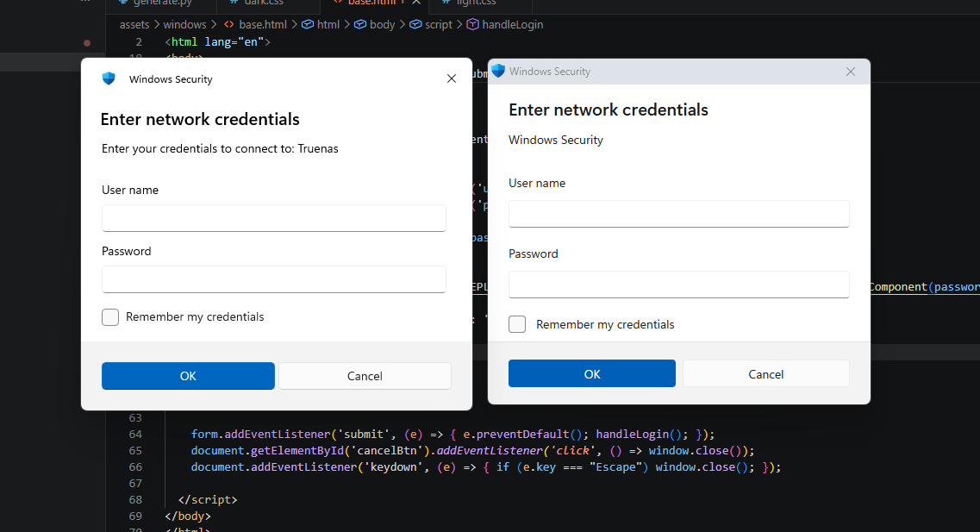This screenshot has height=532, width=980.
Task: Close the right Windows Security dialog
Action: pos(851,72)
